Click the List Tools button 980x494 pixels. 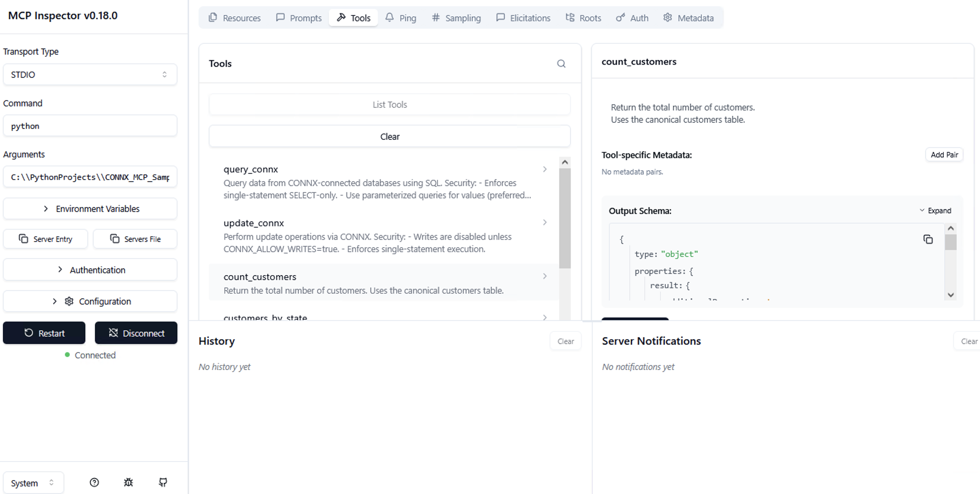[389, 105]
